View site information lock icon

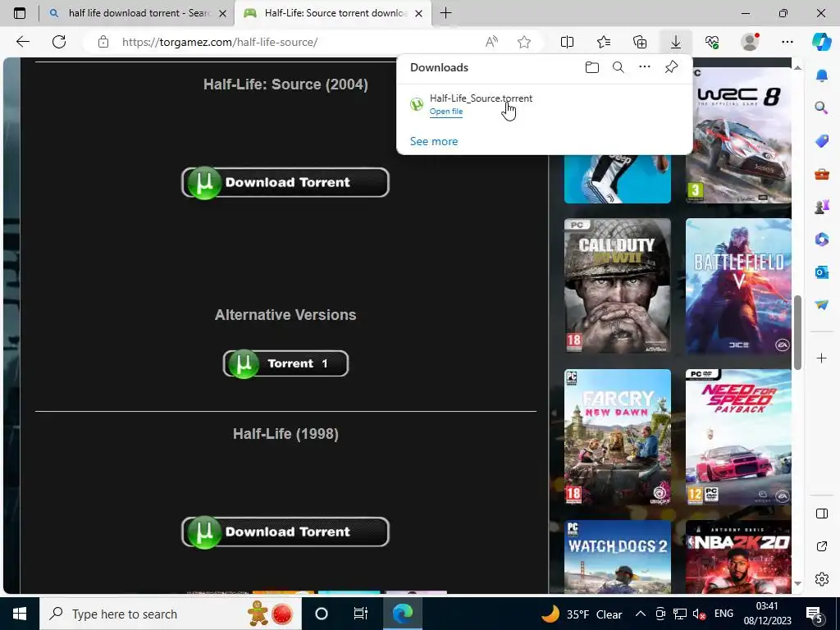point(103,42)
